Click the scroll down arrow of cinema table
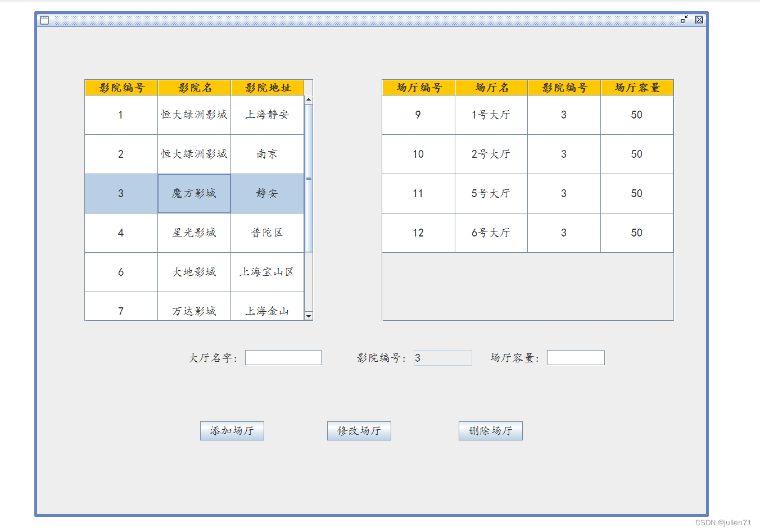 coord(308,316)
